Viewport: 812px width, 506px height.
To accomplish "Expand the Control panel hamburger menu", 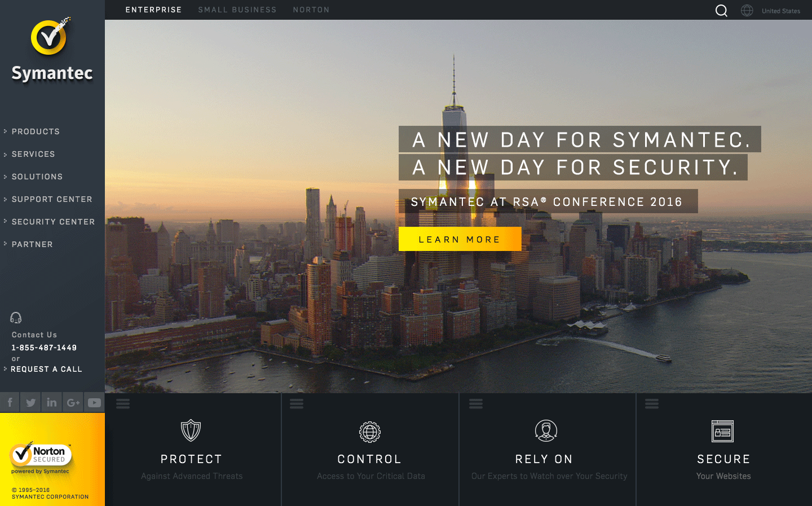I will coord(297,404).
